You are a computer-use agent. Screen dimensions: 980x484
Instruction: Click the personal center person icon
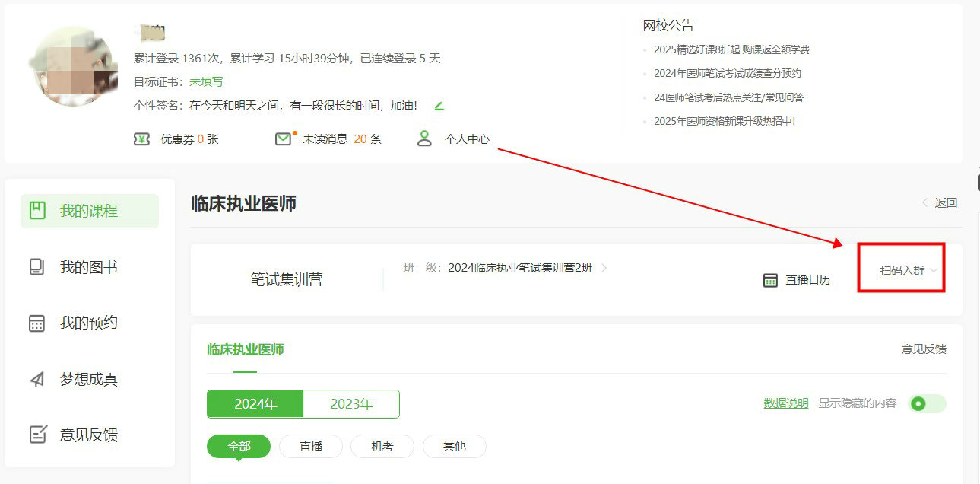pyautogui.click(x=424, y=139)
